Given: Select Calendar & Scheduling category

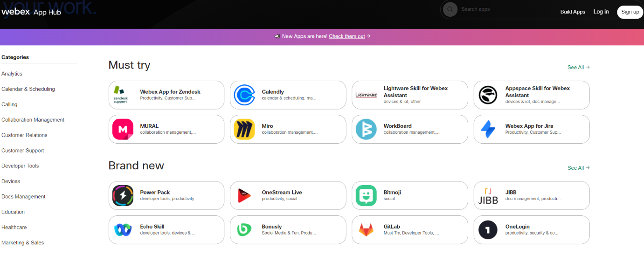Looking at the screenshot, I should click(28, 89).
